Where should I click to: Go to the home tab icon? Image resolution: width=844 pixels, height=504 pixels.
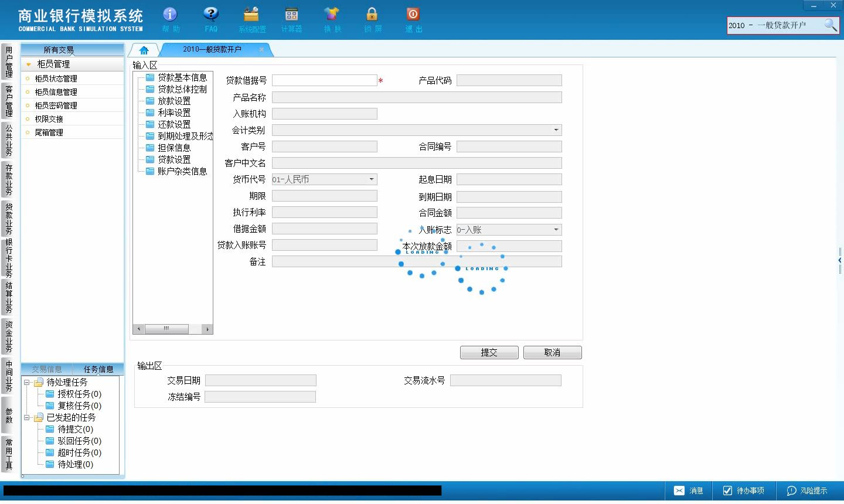(144, 50)
